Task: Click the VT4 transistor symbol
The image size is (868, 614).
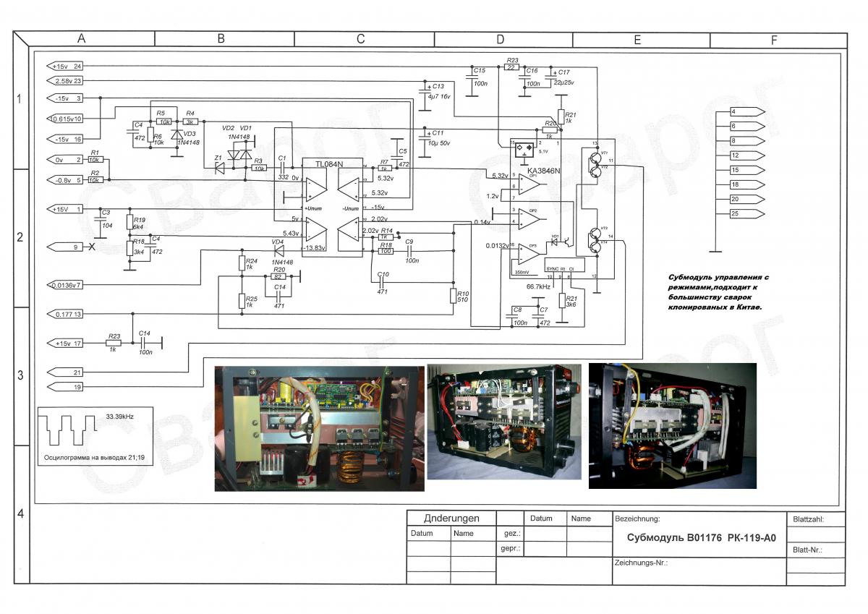Action: click(x=595, y=247)
